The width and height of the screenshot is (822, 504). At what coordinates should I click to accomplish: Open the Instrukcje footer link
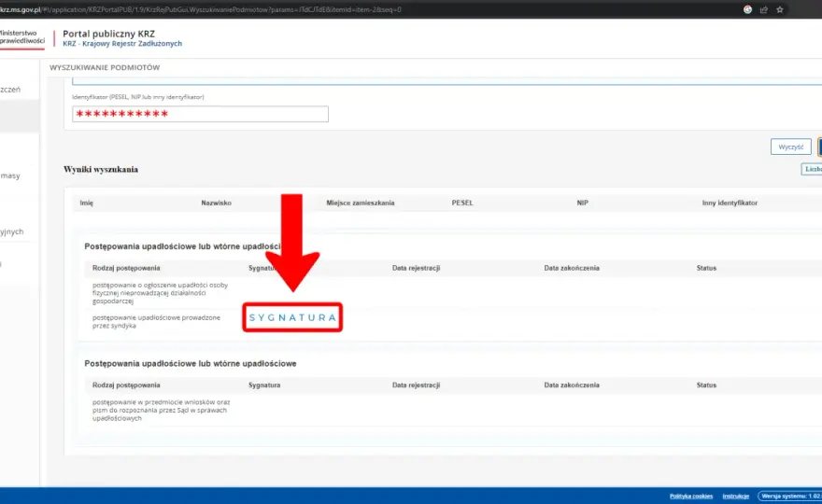click(x=735, y=496)
